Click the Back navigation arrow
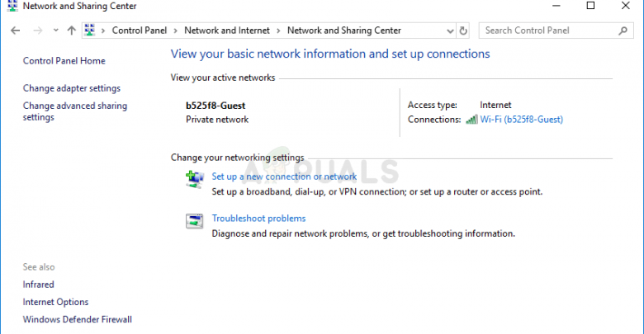644x334 pixels. pyautogui.click(x=16, y=31)
